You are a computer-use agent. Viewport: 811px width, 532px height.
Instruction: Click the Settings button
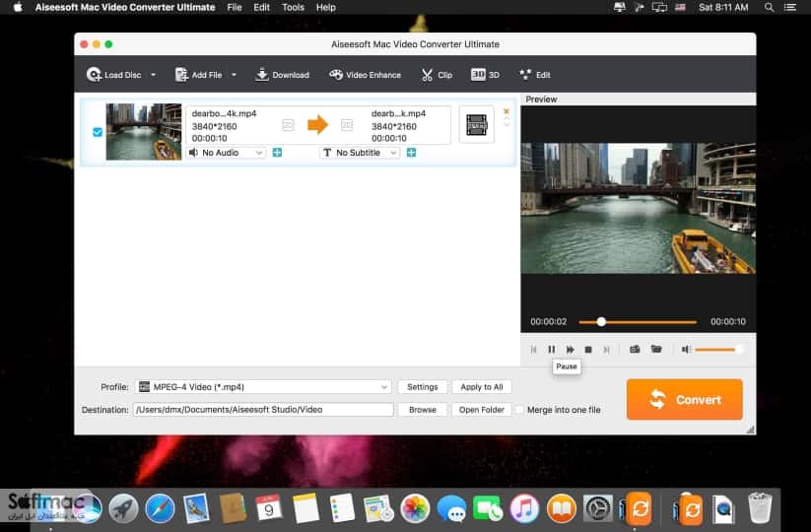[x=422, y=387]
